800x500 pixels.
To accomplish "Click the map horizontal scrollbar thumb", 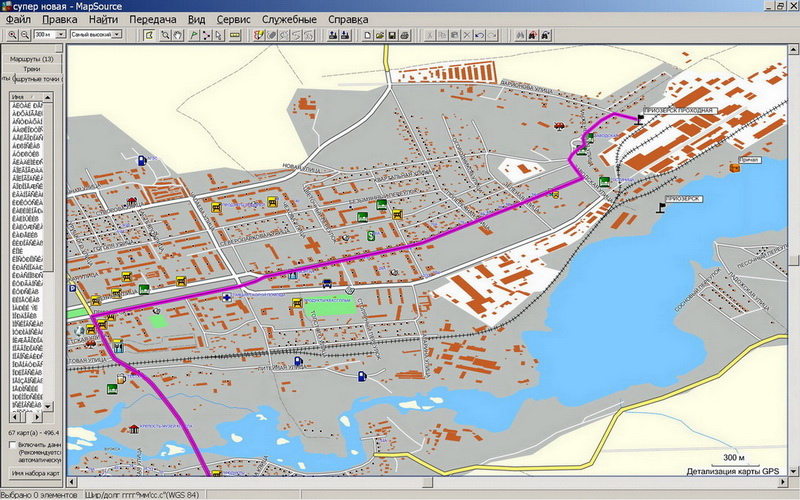I will pyautogui.click(x=427, y=482).
